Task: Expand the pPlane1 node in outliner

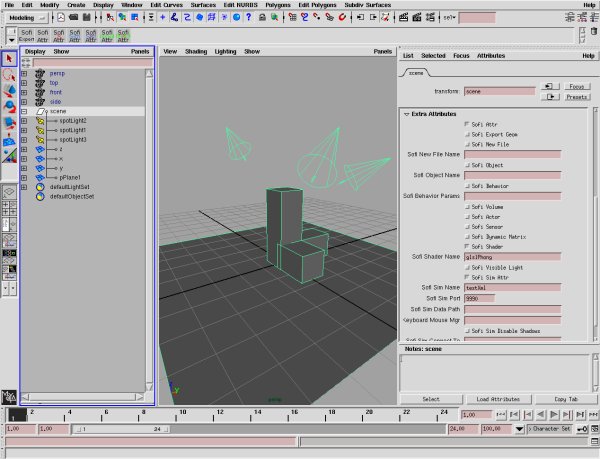Action: click(x=24, y=178)
